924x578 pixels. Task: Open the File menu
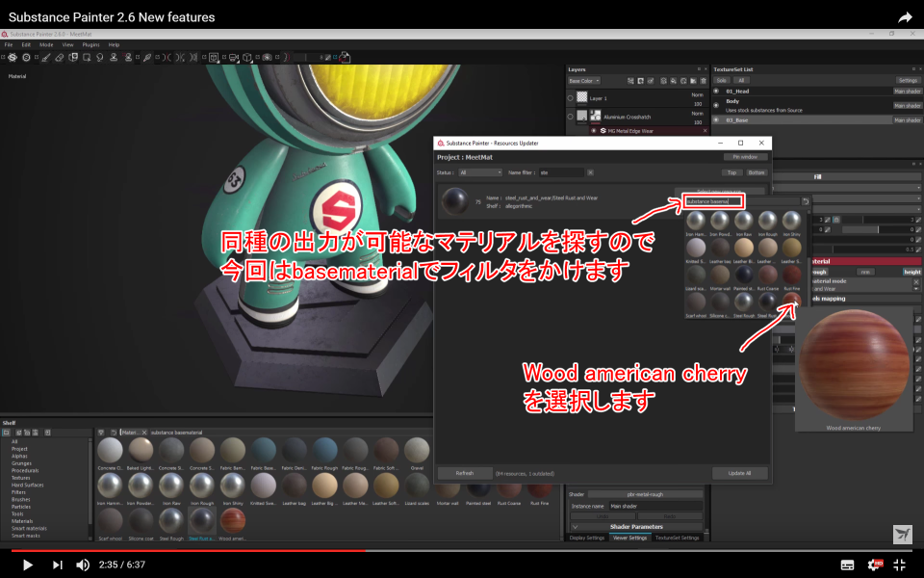(x=9, y=45)
